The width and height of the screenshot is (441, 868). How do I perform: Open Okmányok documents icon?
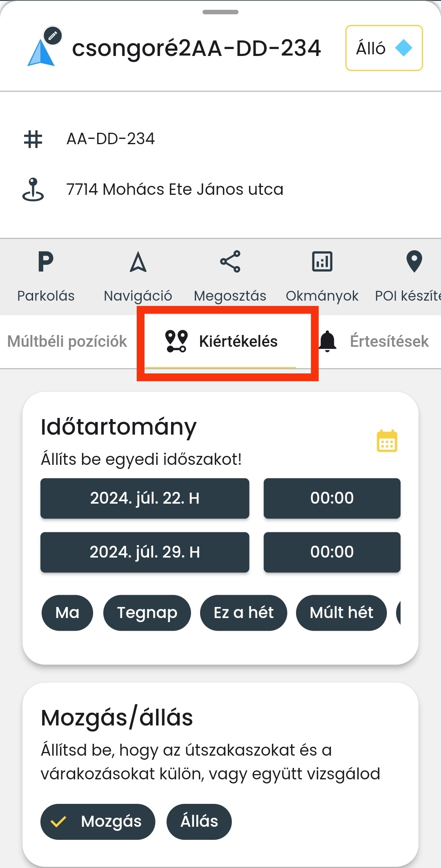pos(322,262)
